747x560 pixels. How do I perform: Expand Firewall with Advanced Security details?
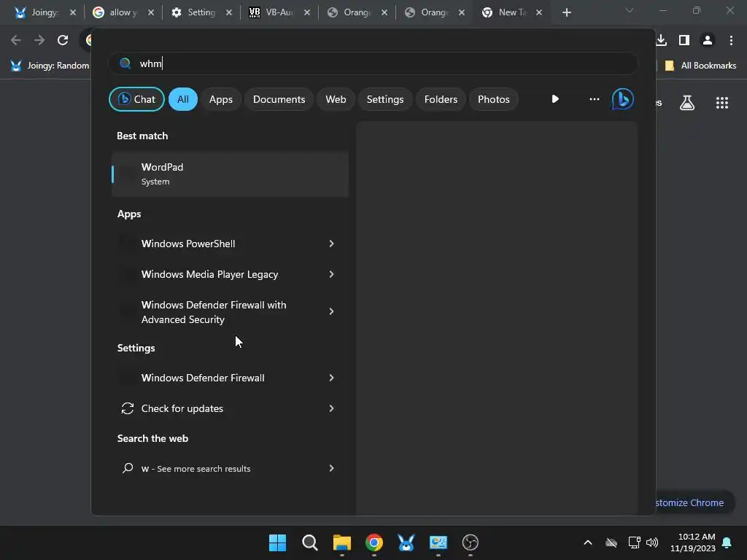pyautogui.click(x=331, y=311)
